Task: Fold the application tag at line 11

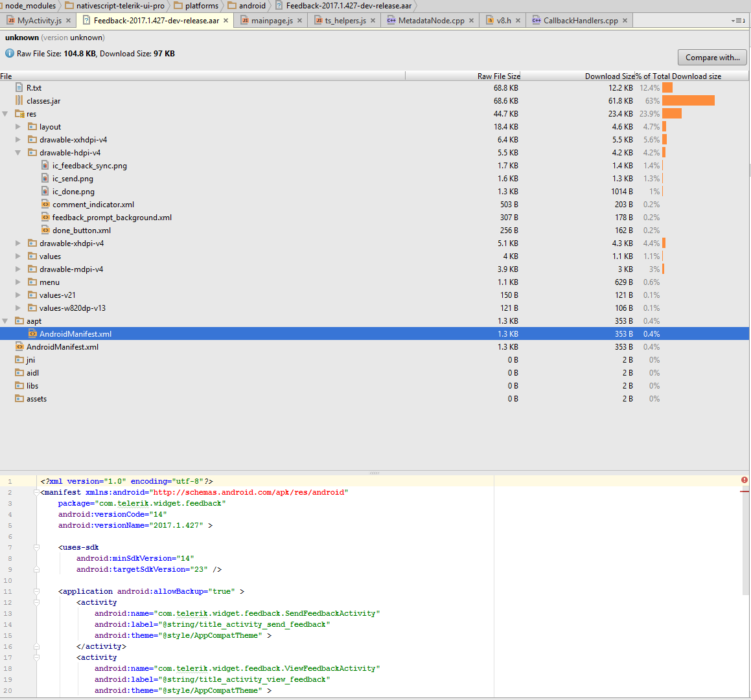Action: pos(36,591)
